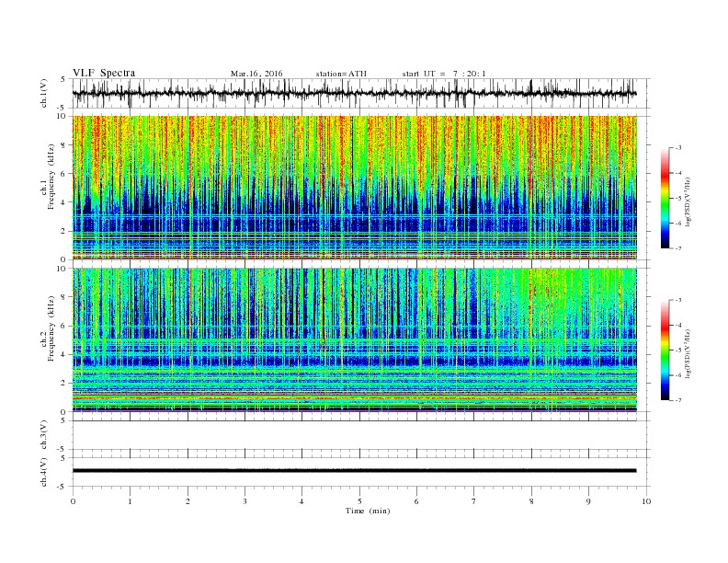Image resolution: width=728 pixels, height=563 pixels.
Task: Click the "-5" tick on ch.1 colorbar
Action: point(678,199)
